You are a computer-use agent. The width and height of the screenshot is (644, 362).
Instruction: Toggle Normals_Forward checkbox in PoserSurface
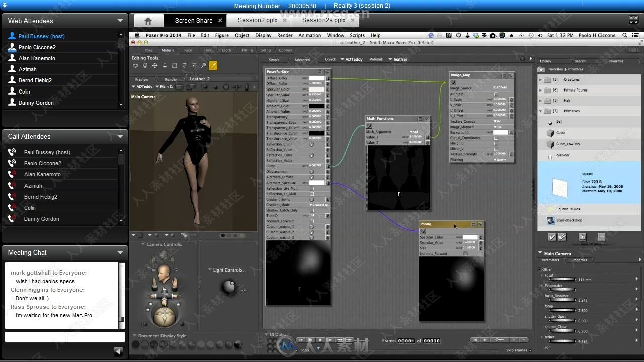click(312, 221)
